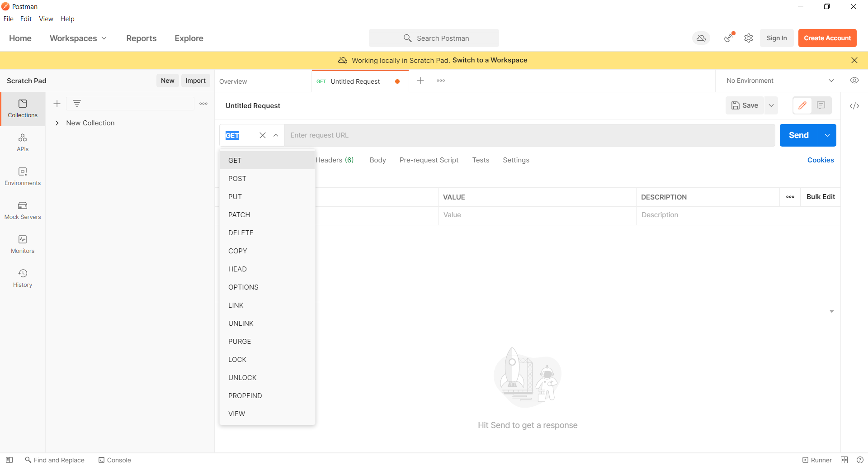Expand the New Collection tree item

[57, 123]
